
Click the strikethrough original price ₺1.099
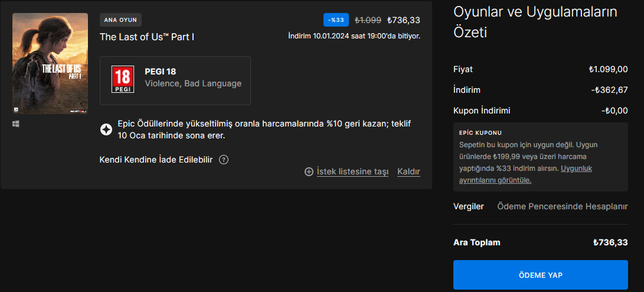pyautogui.click(x=368, y=20)
